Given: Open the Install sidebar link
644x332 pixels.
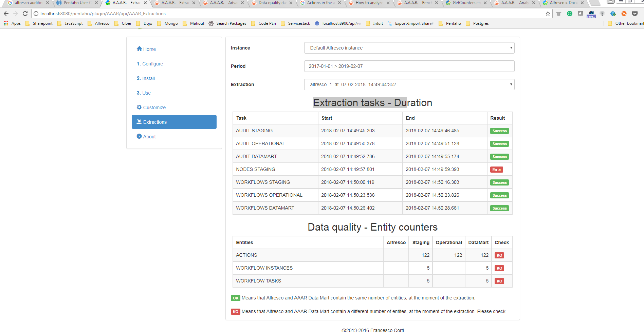Looking at the screenshot, I should point(146,78).
